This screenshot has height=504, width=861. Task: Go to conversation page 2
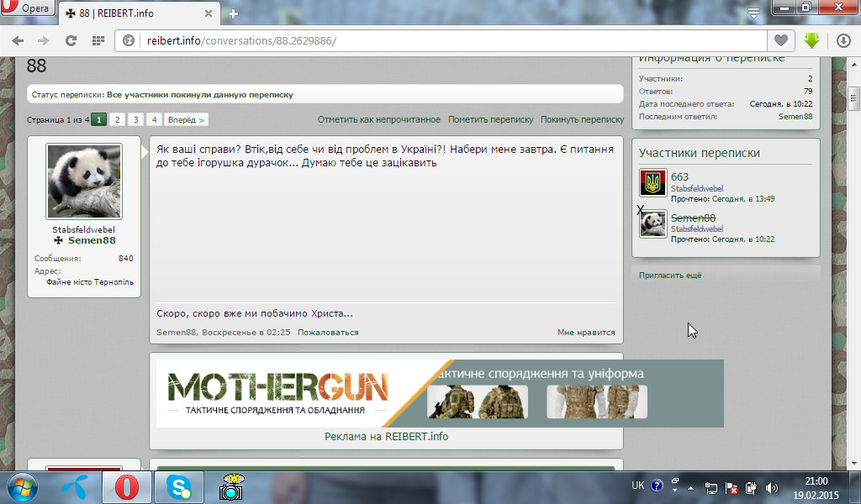[x=117, y=119]
